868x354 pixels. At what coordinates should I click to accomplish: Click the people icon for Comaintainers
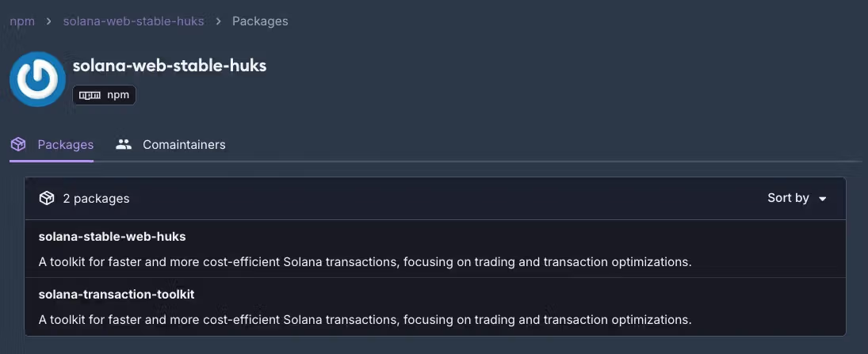[124, 145]
